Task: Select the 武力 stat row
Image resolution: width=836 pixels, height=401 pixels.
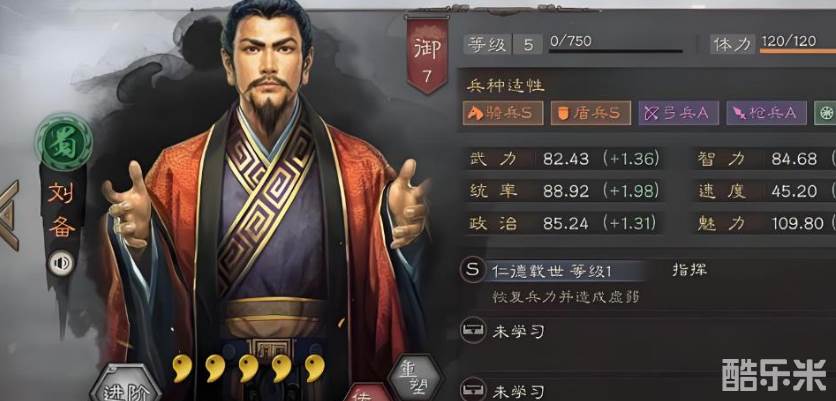Action: [x=563, y=159]
